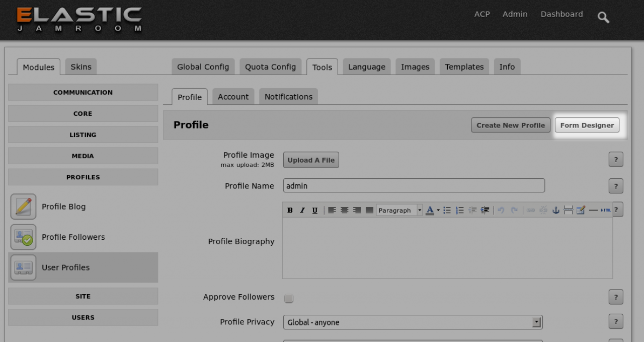This screenshot has width=644, height=342.
Task: Click the underline formatting icon
Action: 315,211
